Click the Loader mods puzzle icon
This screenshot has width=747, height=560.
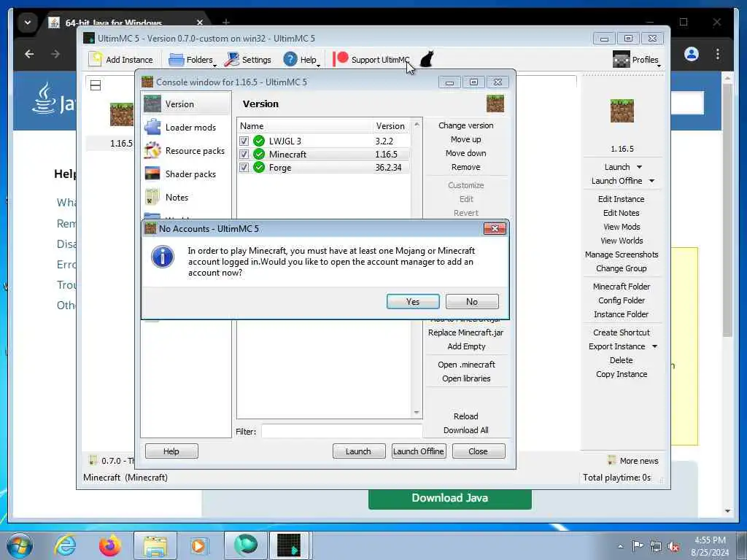pyautogui.click(x=152, y=127)
